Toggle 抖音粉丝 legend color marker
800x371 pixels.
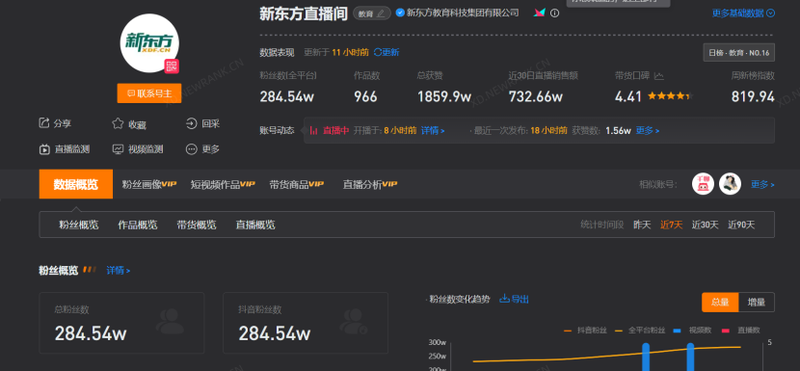567,331
